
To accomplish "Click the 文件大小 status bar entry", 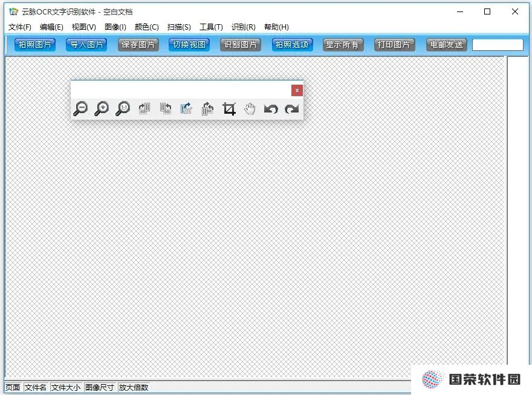I will pos(66,387).
